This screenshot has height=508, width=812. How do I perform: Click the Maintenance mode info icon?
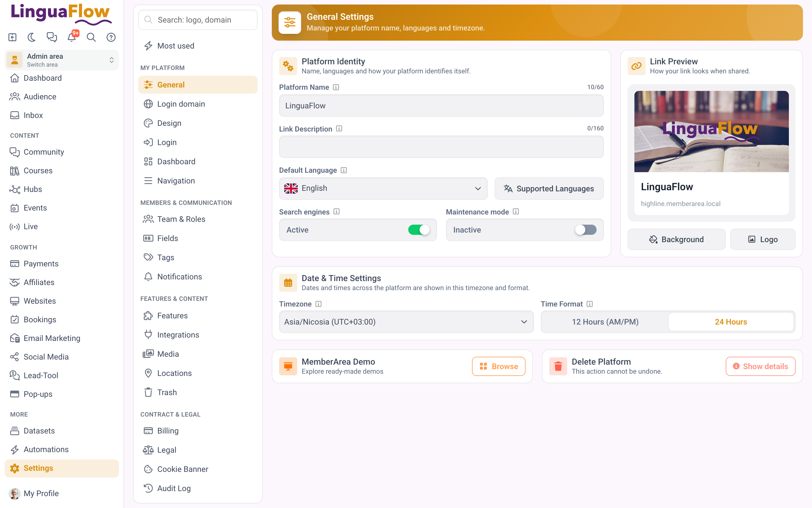(516, 212)
